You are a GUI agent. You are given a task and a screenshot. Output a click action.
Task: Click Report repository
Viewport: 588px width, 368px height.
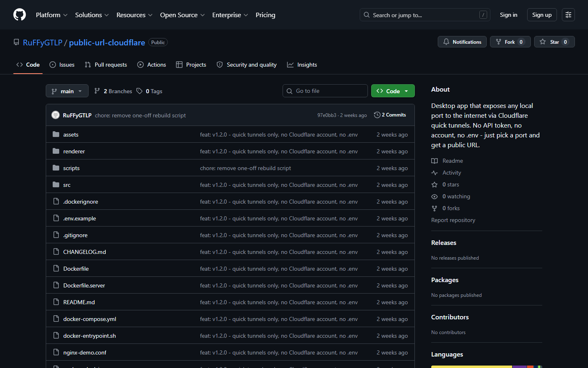point(453,220)
